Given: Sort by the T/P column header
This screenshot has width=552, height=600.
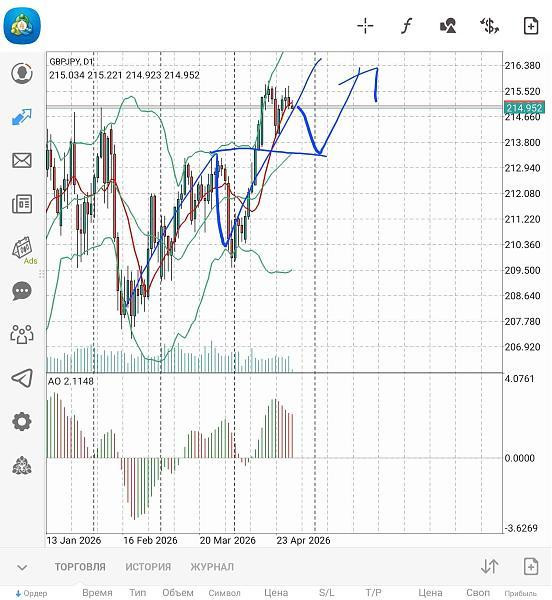Looking at the screenshot, I should tap(373, 593).
